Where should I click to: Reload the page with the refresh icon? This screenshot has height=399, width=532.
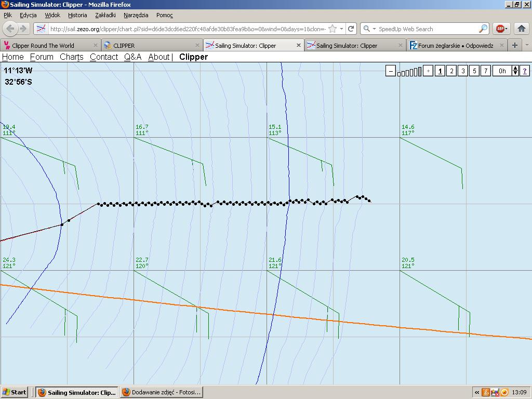click(x=351, y=29)
